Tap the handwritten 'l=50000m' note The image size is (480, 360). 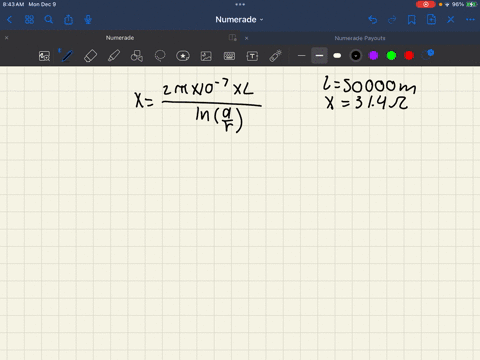coord(369,85)
